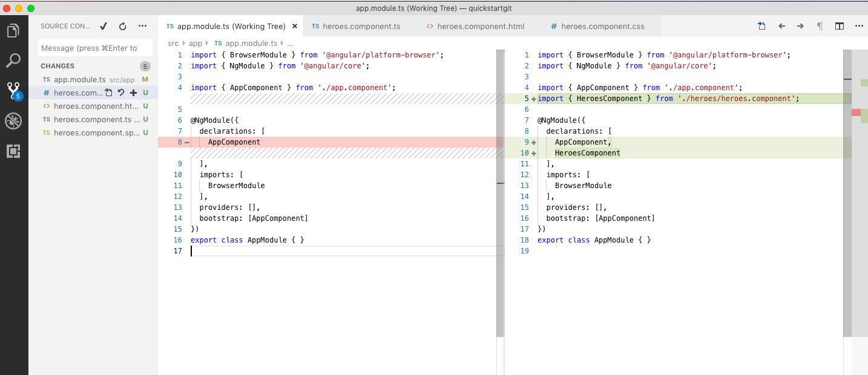868x375 pixels.
Task: Go to previous change arrow
Action: tap(781, 26)
